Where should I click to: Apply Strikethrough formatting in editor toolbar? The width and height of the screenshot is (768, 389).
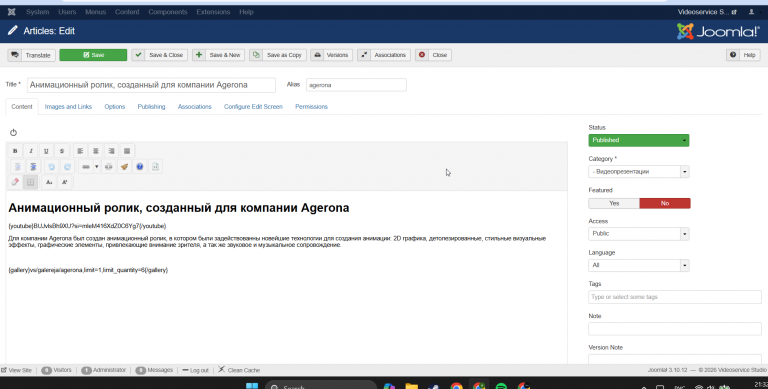coord(62,151)
